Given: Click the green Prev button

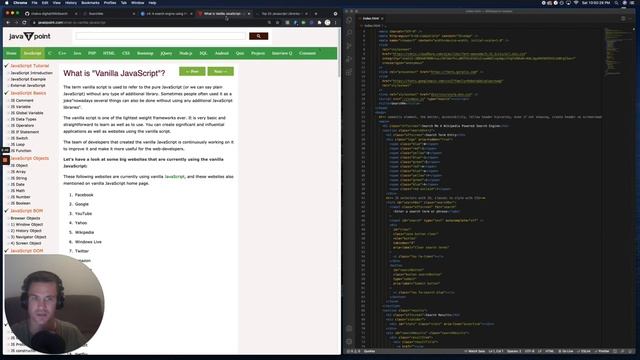Looking at the screenshot, I should click(192, 71).
